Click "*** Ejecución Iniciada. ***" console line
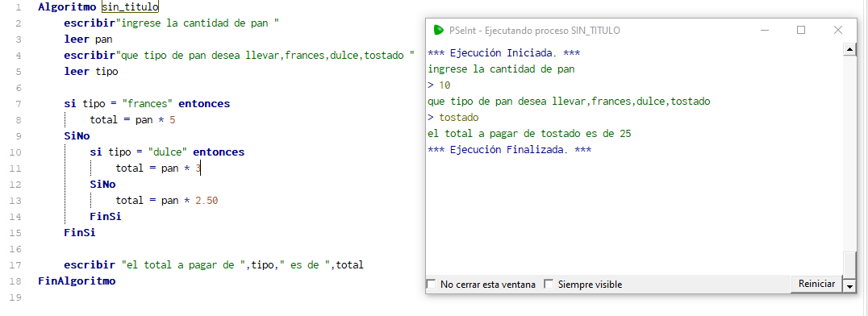This screenshot has width=868, height=316. (503, 53)
